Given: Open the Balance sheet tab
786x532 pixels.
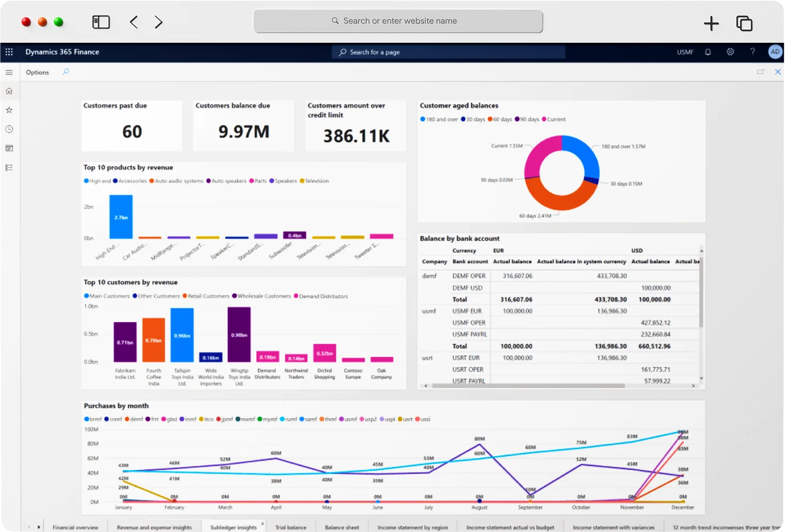Looking at the screenshot, I should [x=342, y=527].
